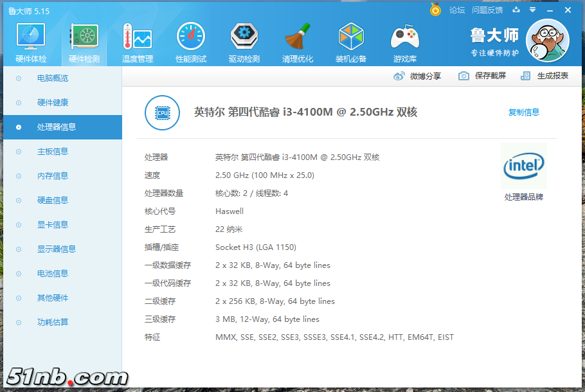The image size is (585, 392).
Task: Select 温度管理 thermometer icon
Action: coord(137,39)
